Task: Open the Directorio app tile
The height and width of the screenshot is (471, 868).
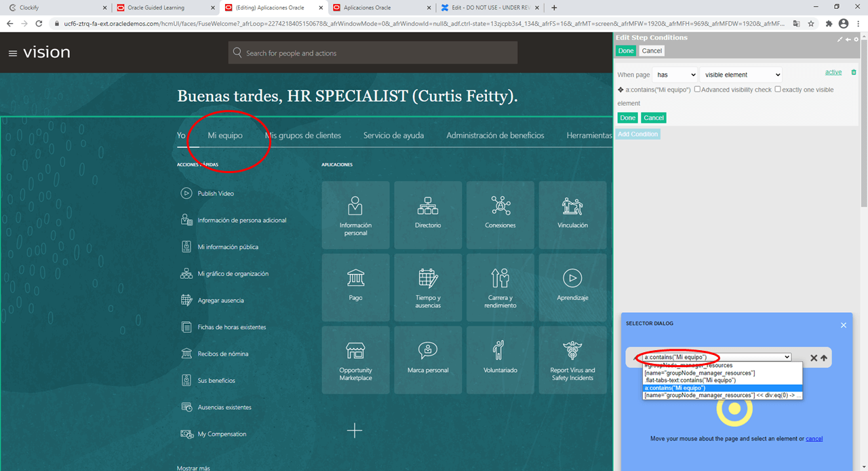Action: pos(428,214)
